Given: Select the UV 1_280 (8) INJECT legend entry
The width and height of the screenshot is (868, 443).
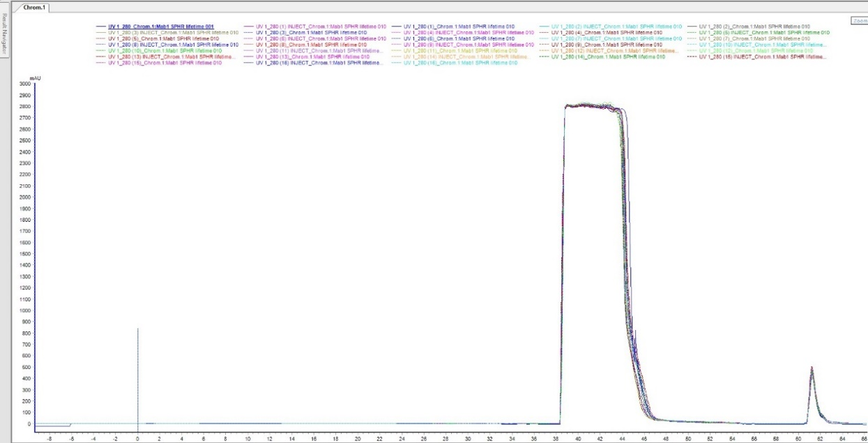Looking at the screenshot, I should 173,45.
